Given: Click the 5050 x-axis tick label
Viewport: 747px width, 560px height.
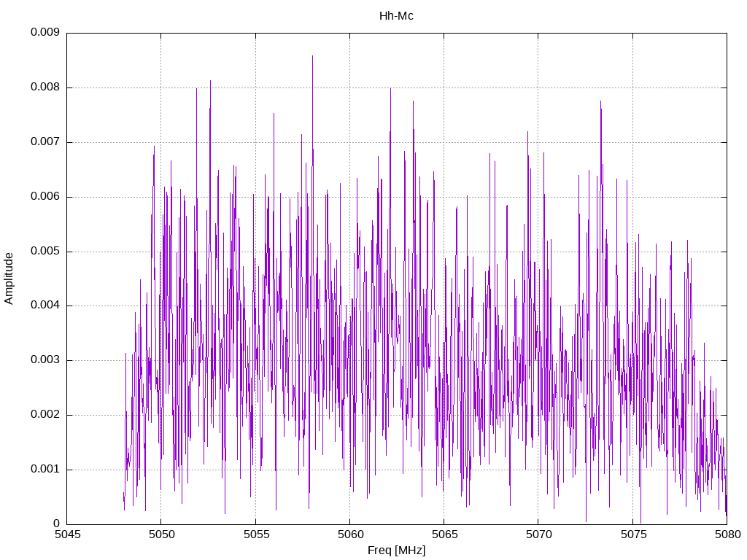Looking at the screenshot, I should click(x=161, y=534).
